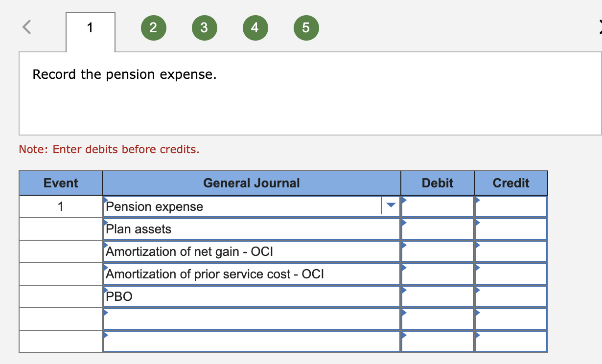602x364 pixels.
Task: Select journal entry tab 4
Action: click(x=255, y=28)
